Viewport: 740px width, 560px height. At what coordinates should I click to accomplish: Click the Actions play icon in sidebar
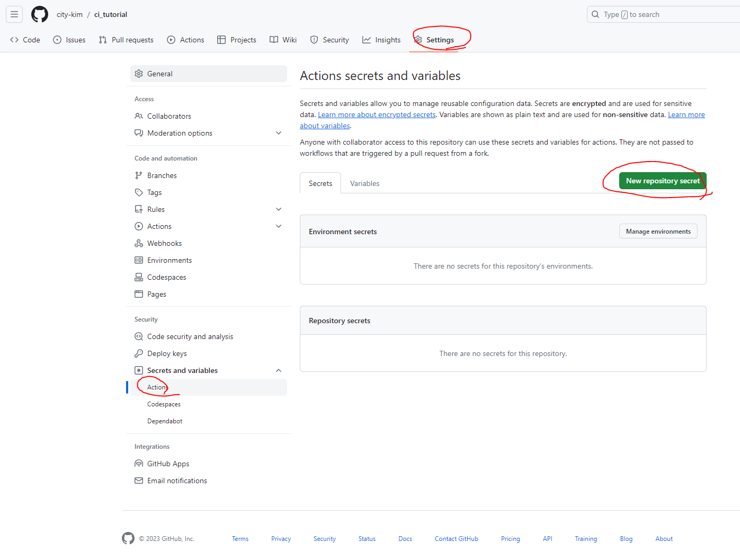coord(139,226)
